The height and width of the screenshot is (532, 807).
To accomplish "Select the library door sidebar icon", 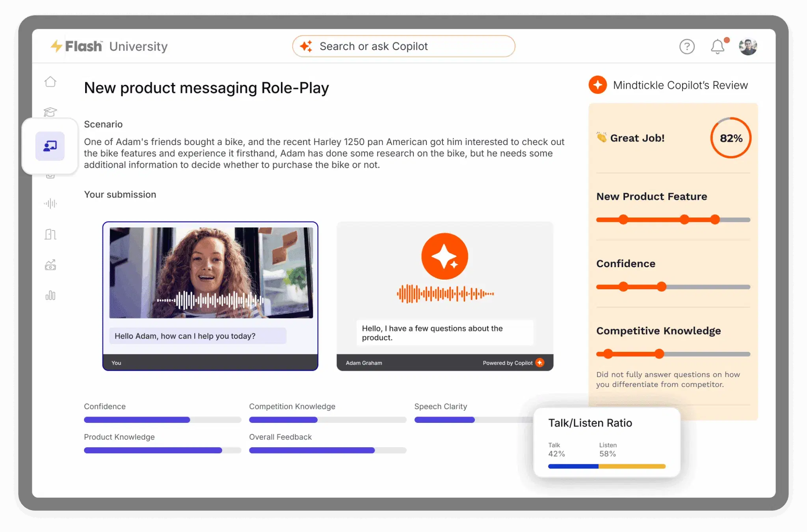I will [x=50, y=234].
